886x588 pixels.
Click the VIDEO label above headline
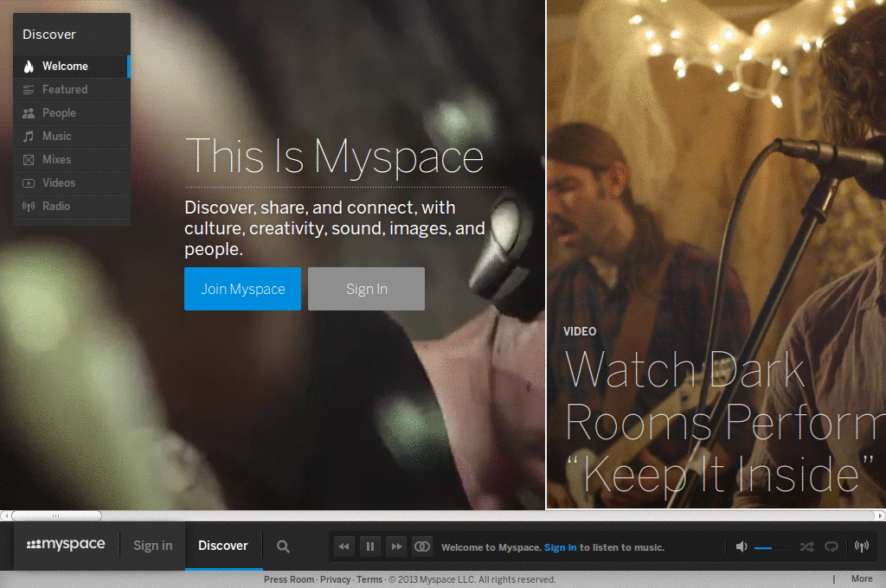pos(580,331)
